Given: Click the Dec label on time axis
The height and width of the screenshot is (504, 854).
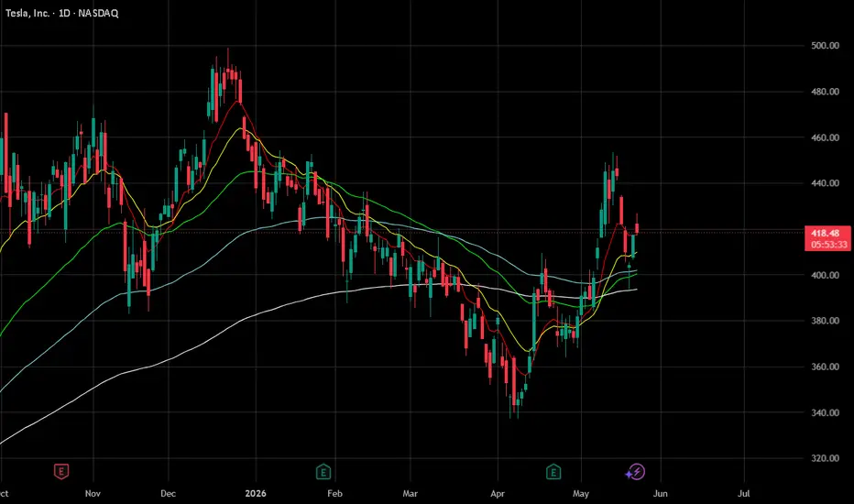Looking at the screenshot, I should (168, 494).
